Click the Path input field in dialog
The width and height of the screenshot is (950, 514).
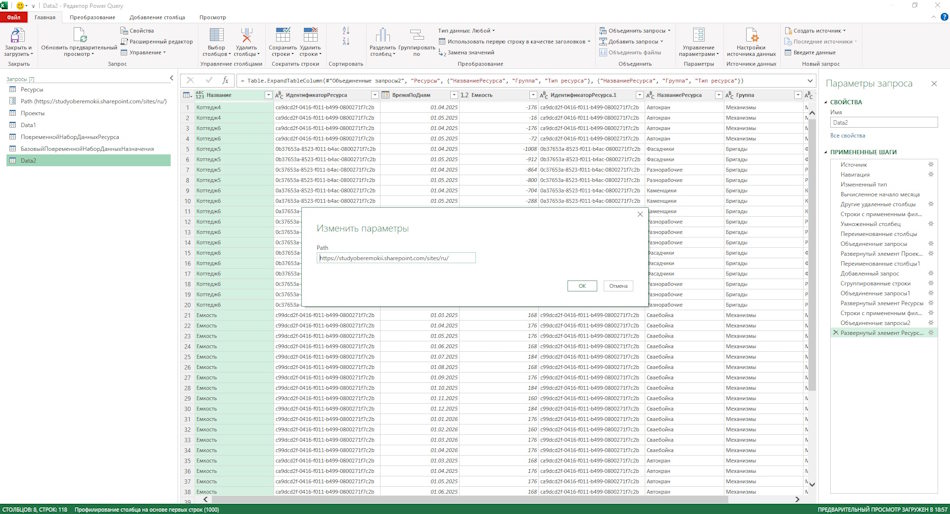tap(396, 258)
